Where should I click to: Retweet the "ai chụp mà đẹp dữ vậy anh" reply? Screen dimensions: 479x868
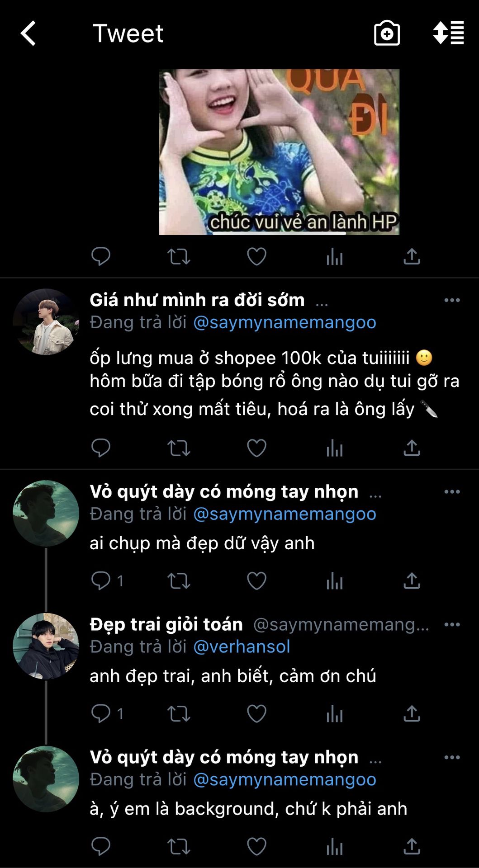pyautogui.click(x=179, y=581)
